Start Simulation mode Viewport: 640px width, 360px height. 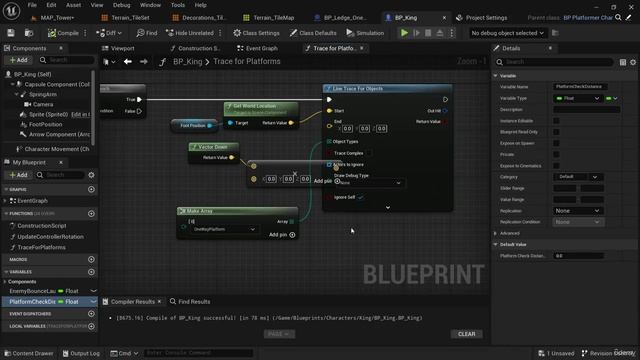pos(365,33)
